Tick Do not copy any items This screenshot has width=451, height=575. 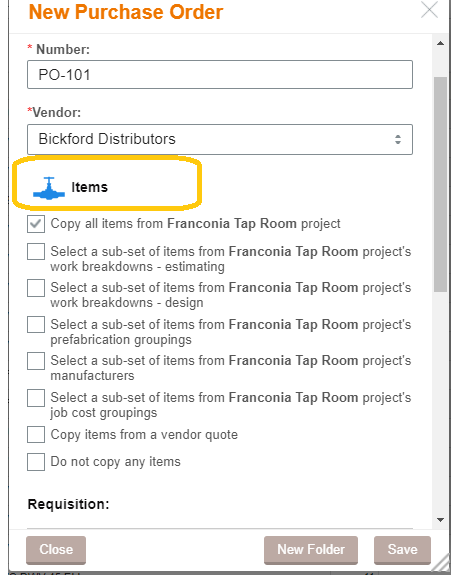(36, 462)
